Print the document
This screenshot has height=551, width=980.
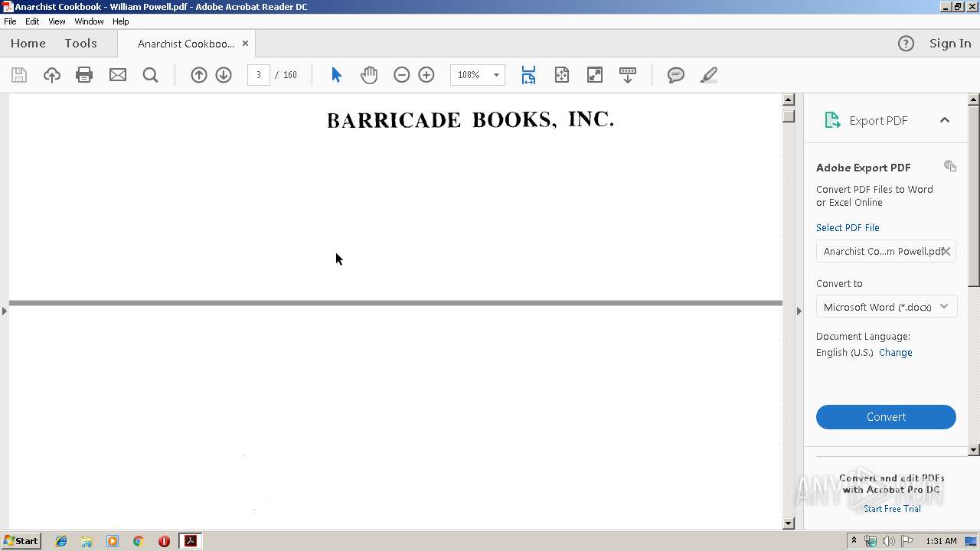pyautogui.click(x=84, y=75)
